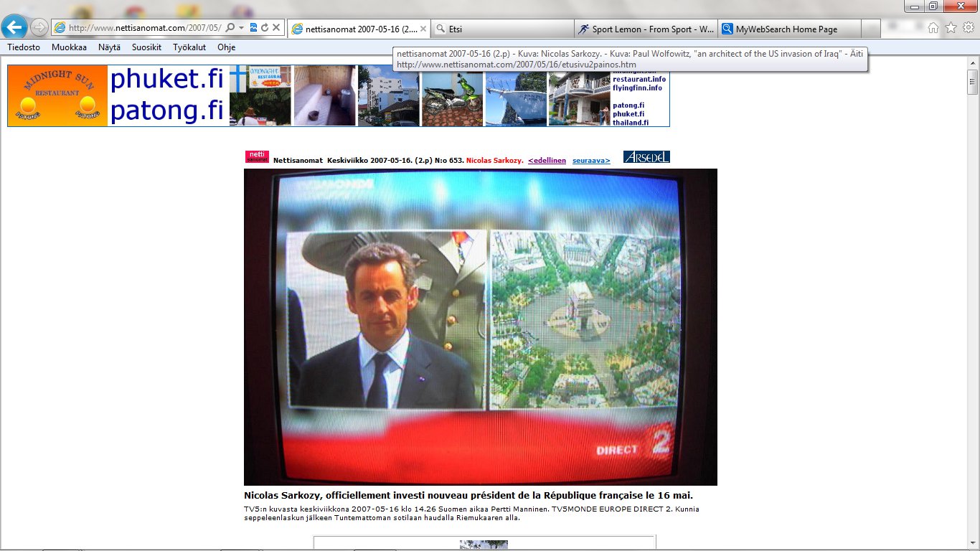
Task: Close the nettisanomat tab
Action: pos(423,29)
